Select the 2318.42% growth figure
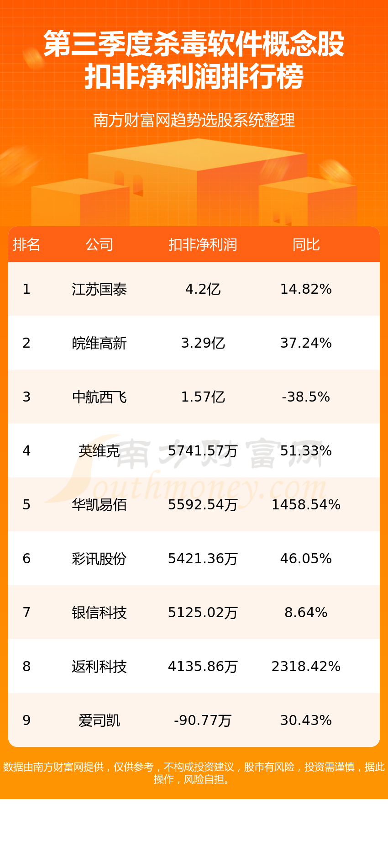This screenshot has height=868, width=388. (x=306, y=667)
